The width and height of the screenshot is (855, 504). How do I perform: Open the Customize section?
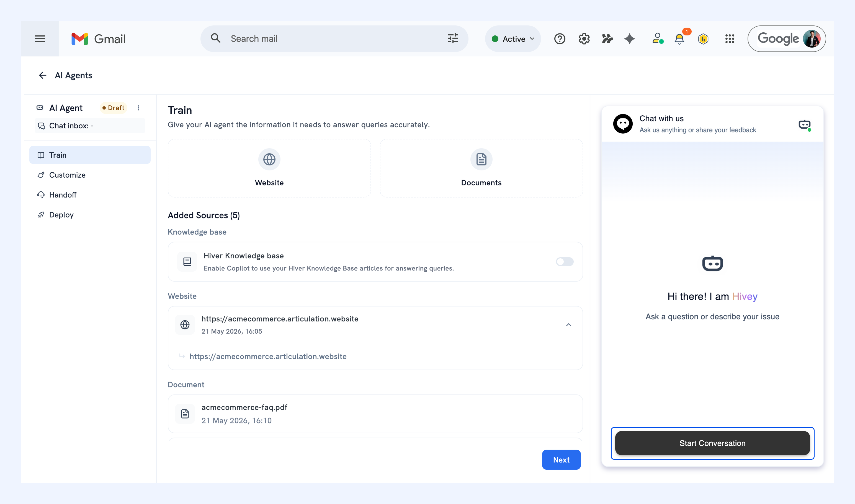pos(90,175)
